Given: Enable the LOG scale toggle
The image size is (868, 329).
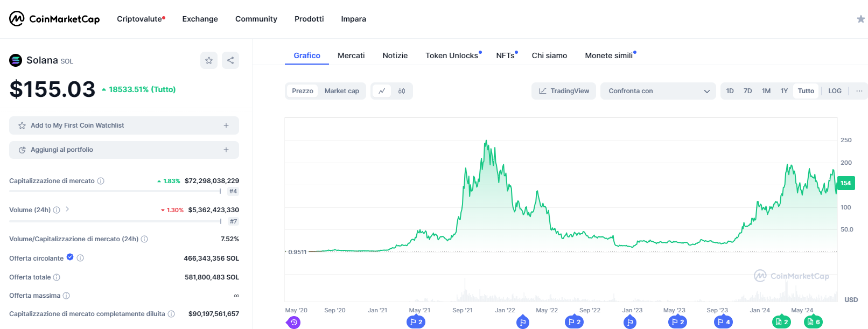Looking at the screenshot, I should click(x=835, y=91).
